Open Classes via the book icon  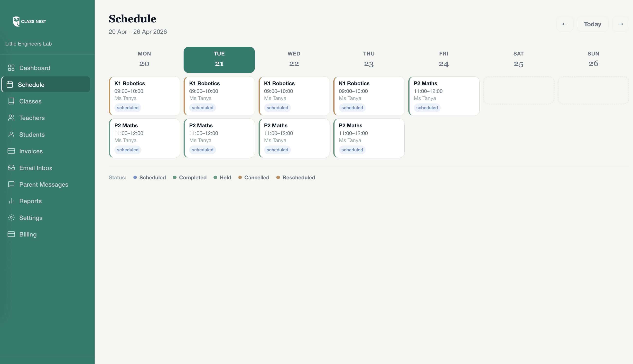pos(11,101)
